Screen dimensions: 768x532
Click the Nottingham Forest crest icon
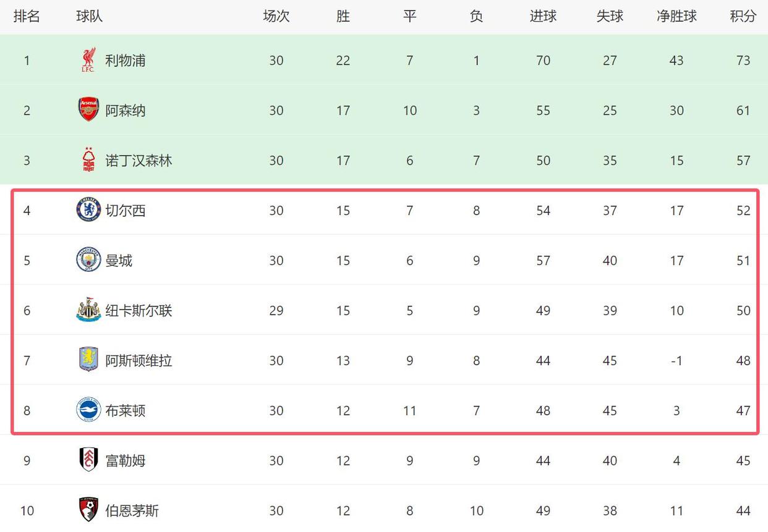pos(88,160)
